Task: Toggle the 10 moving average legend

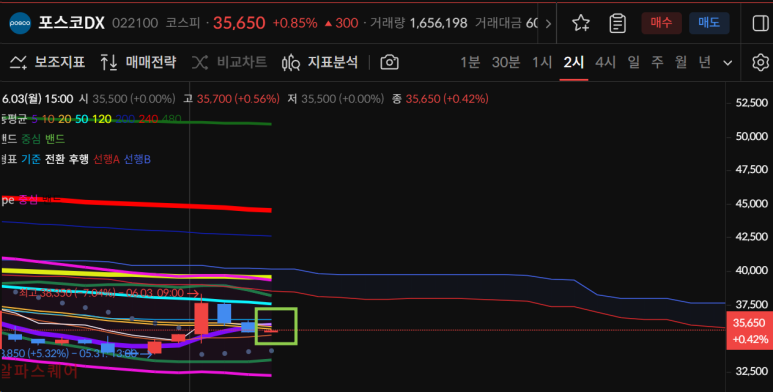Action: (48, 119)
